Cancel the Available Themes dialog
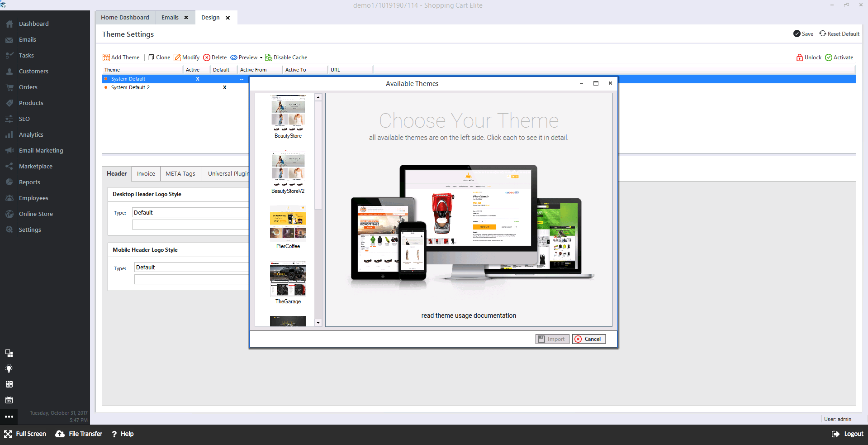 [589, 339]
